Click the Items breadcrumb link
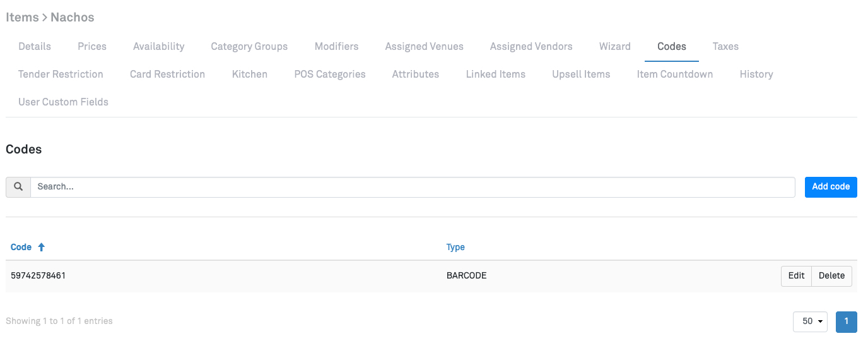This screenshot has height=360, width=868. 22,18
